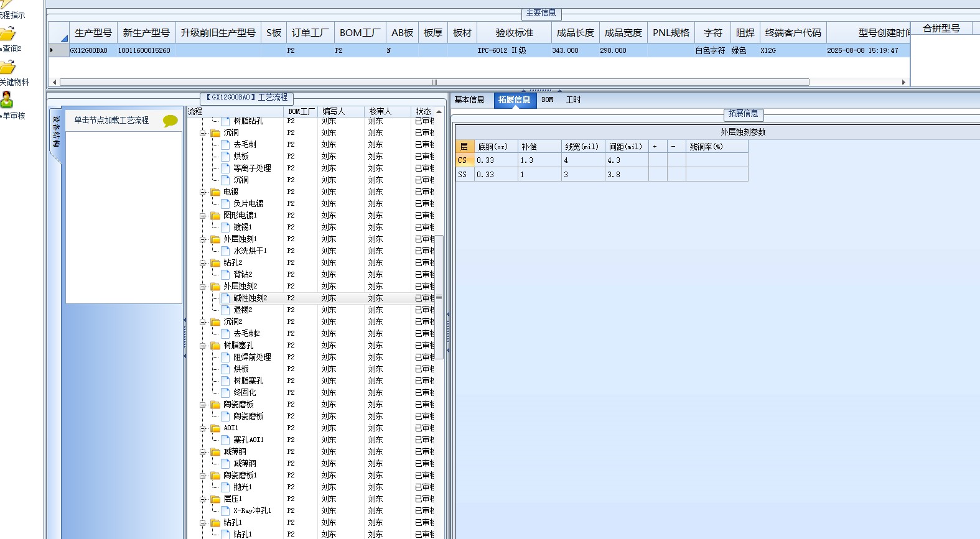Viewport: 980px width, 539px height.
Task: Click the yellow speech bubble icon
Action: tap(170, 121)
